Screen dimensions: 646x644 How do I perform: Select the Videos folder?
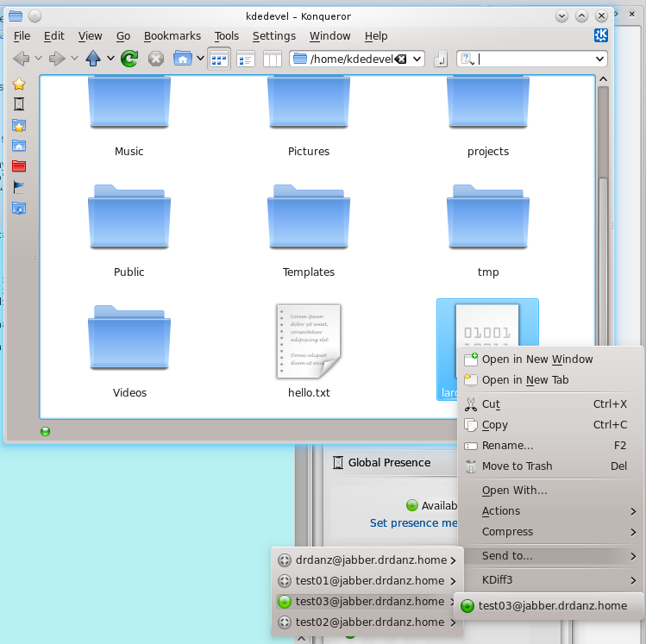click(x=129, y=351)
